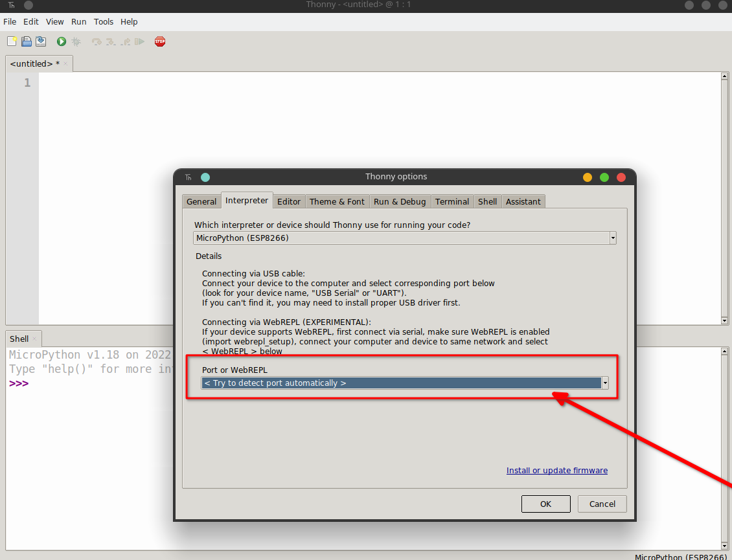
Task: Select the Interpreter options tab
Action: [x=247, y=200]
